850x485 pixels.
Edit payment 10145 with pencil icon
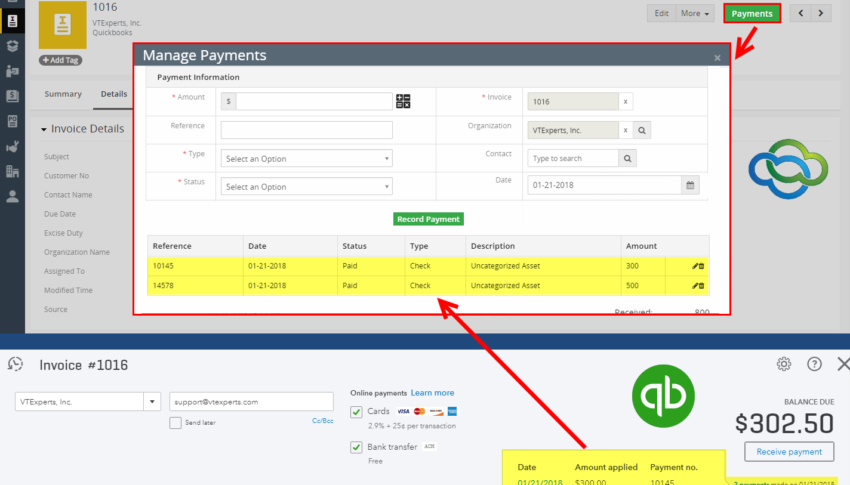pos(694,266)
